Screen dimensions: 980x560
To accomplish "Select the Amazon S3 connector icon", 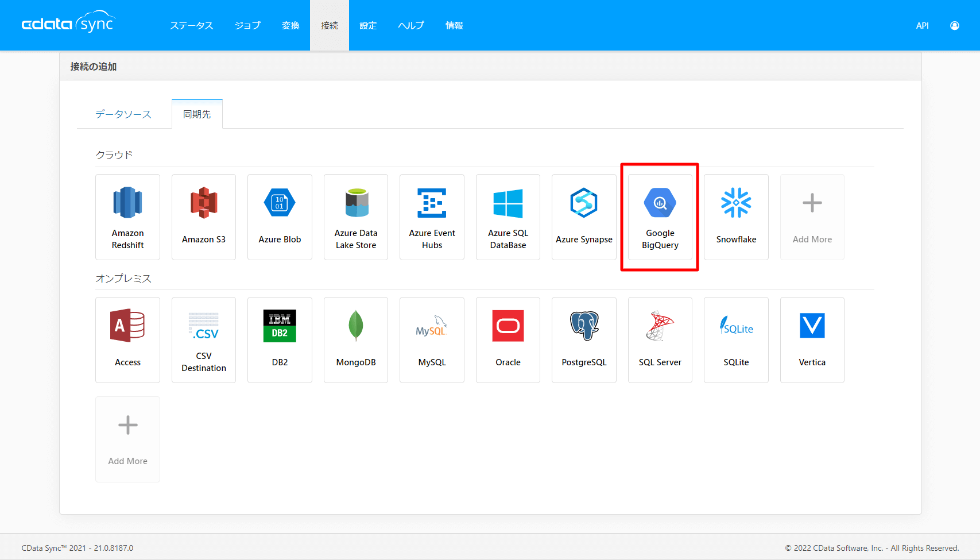I will 204,203.
